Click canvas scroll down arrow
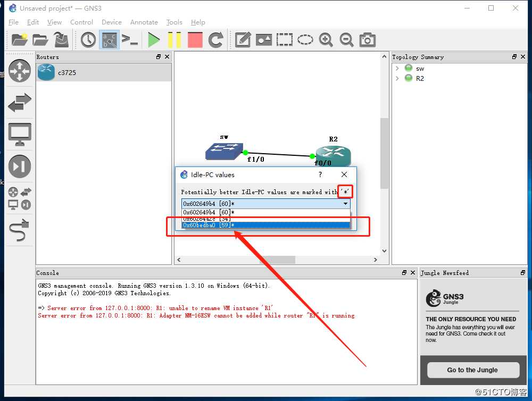Screen dimensions: 532x401 click(384, 251)
